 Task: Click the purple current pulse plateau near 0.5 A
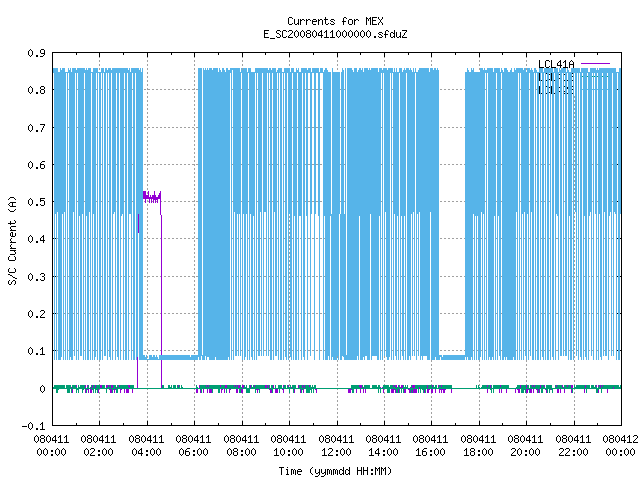point(152,197)
